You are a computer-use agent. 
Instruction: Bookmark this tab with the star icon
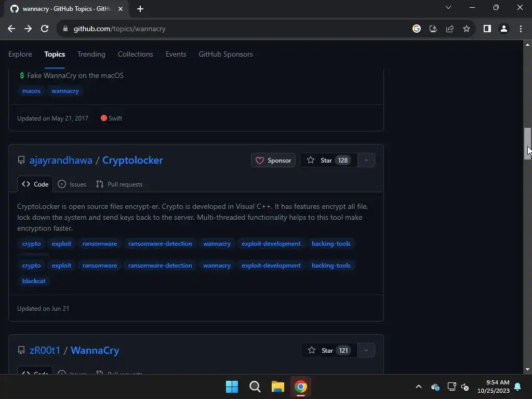click(467, 29)
